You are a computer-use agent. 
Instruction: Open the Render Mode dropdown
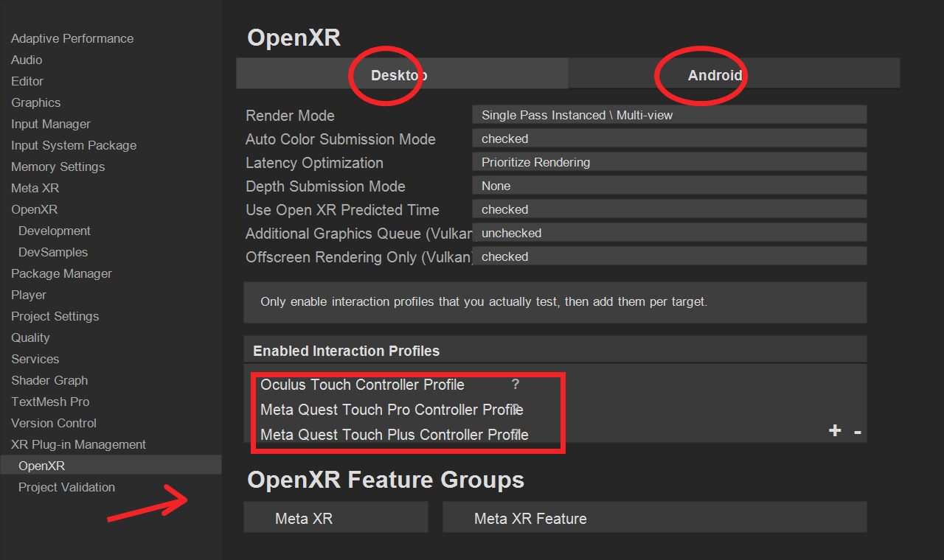[669, 115]
